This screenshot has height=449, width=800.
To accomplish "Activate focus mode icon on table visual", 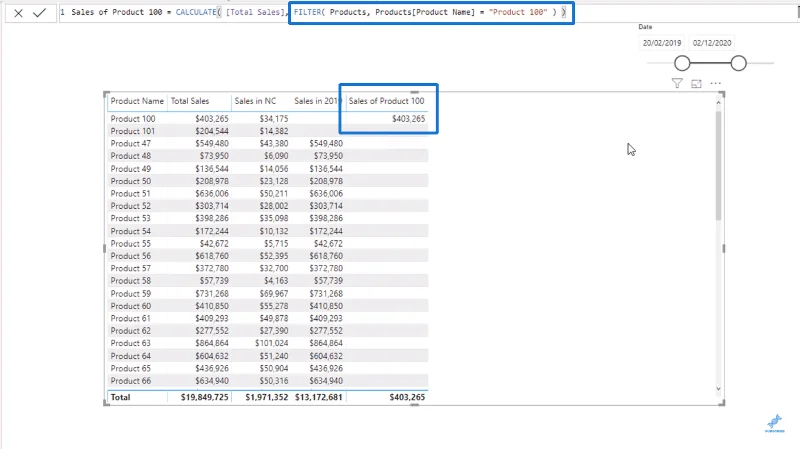I will click(x=696, y=83).
